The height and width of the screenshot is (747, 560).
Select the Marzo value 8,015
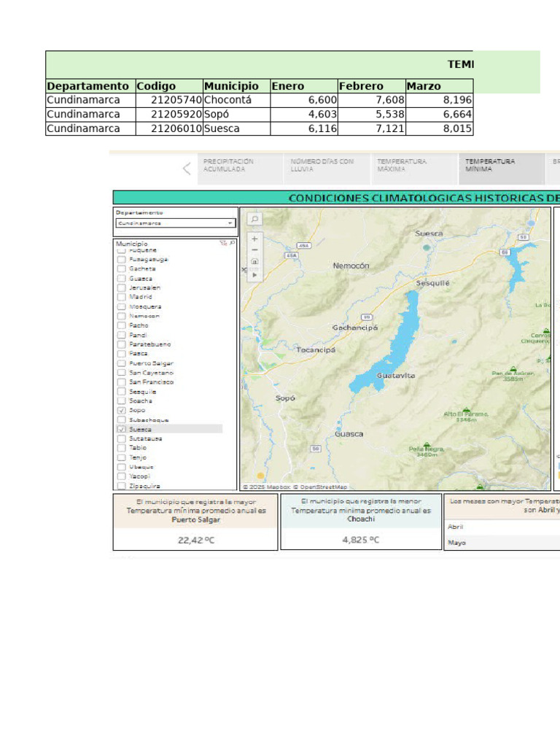coord(440,128)
